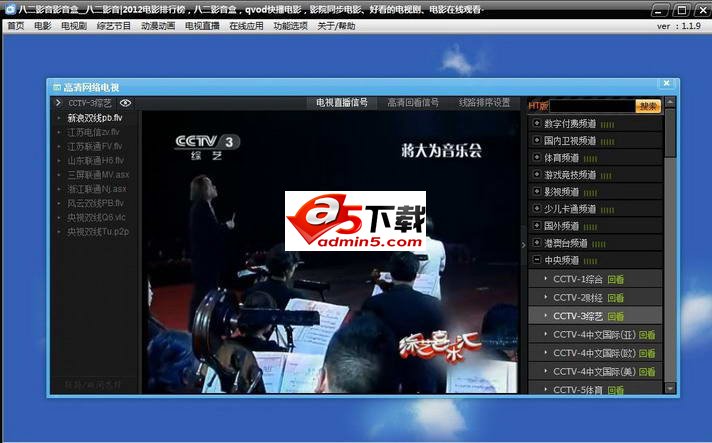This screenshot has width=712, height=443.
Task: Select the 风云双线PB.flv source
Action: click(x=95, y=203)
